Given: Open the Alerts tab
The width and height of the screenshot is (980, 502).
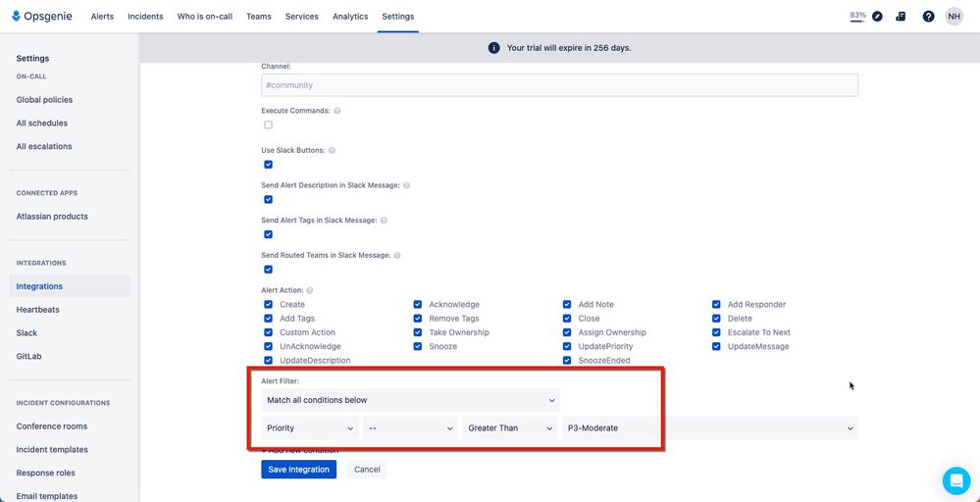Looking at the screenshot, I should [x=102, y=17].
